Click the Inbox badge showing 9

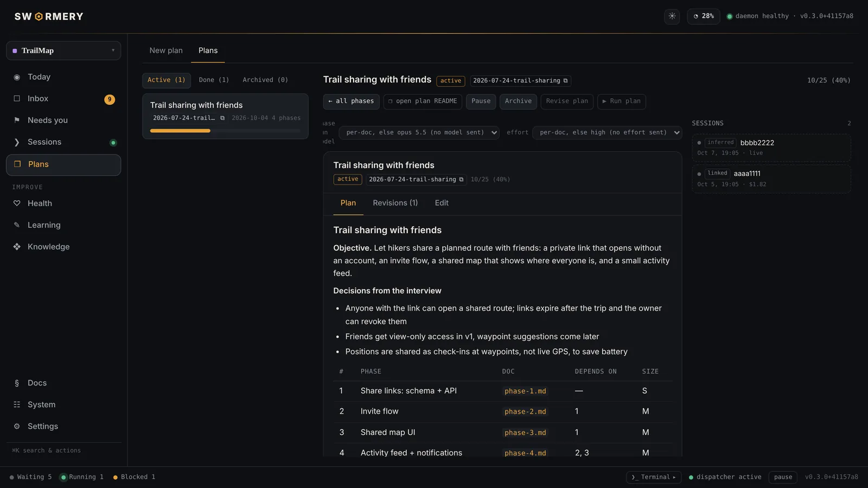[110, 99]
